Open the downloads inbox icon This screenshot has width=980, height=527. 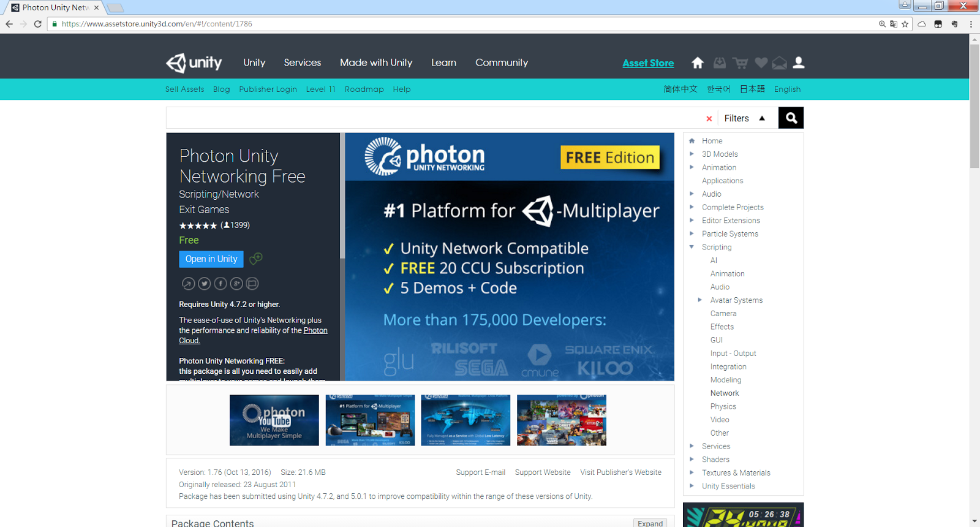[x=720, y=63]
